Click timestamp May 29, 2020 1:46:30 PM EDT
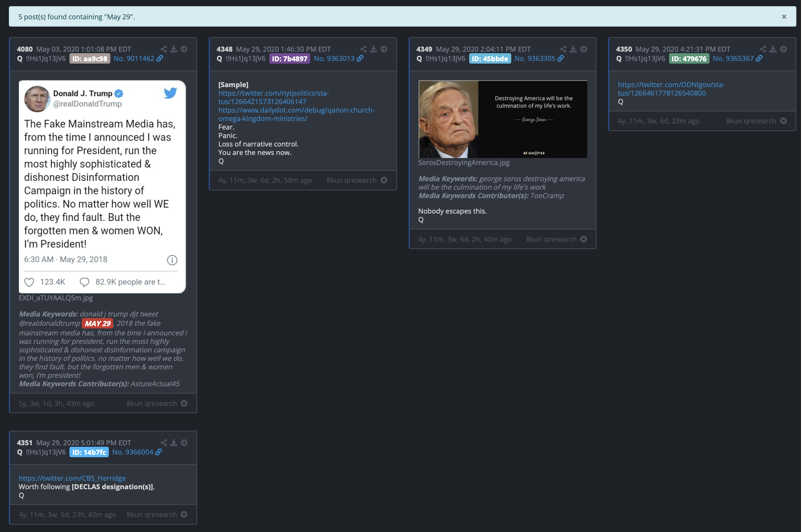The height and width of the screenshot is (532, 801). tap(283, 49)
